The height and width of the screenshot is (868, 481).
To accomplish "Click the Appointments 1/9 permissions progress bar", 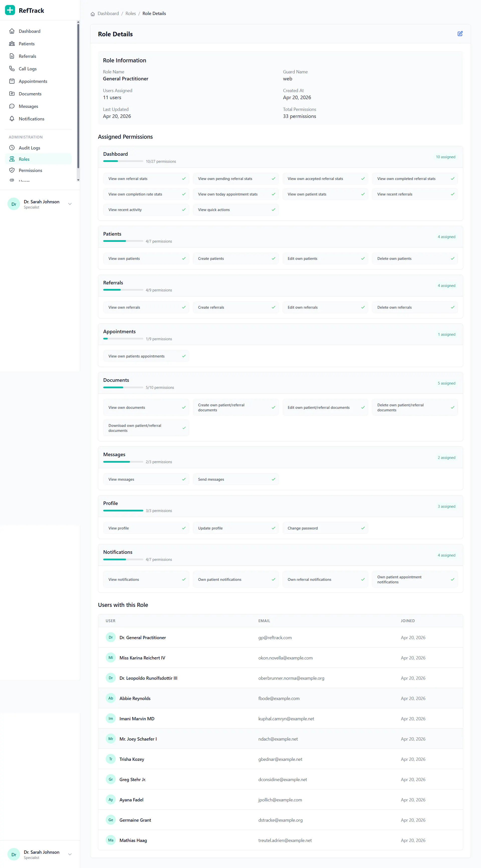I will click(x=123, y=339).
